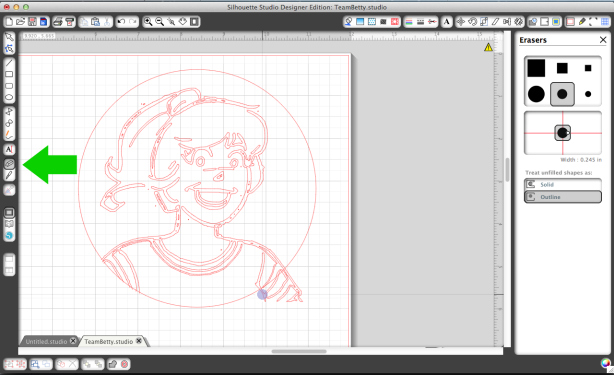
Task: Open the Library book icon
Action: pos(9,224)
